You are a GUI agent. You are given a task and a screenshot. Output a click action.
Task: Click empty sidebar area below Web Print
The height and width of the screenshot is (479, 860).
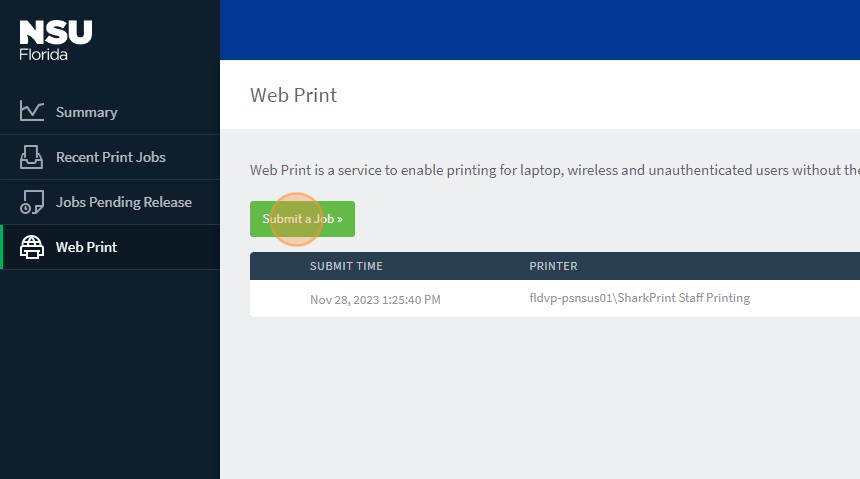[x=110, y=380]
